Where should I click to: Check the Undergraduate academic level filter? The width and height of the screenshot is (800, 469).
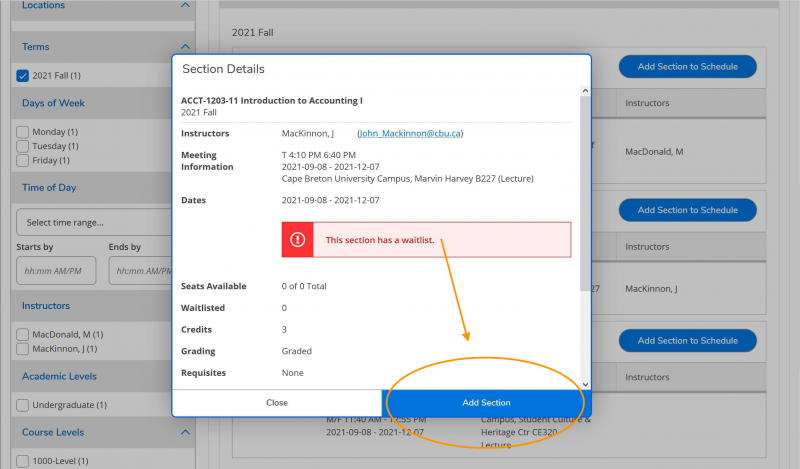(22, 405)
